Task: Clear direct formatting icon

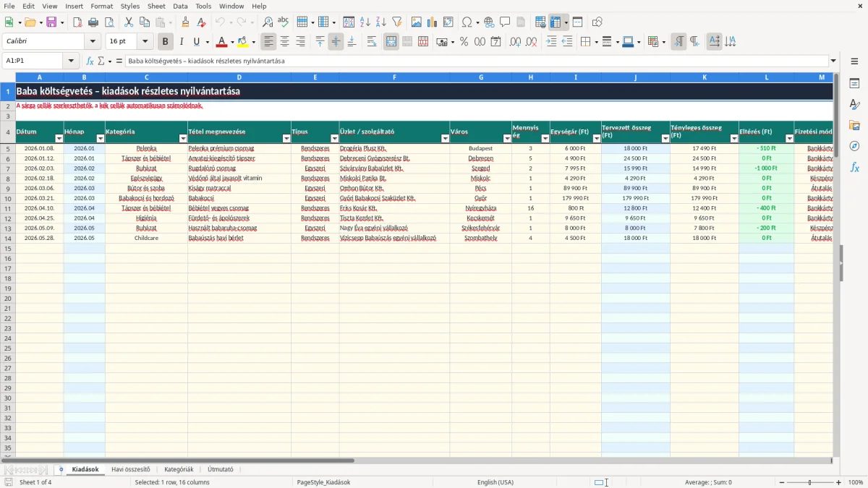Action: pyautogui.click(x=201, y=22)
